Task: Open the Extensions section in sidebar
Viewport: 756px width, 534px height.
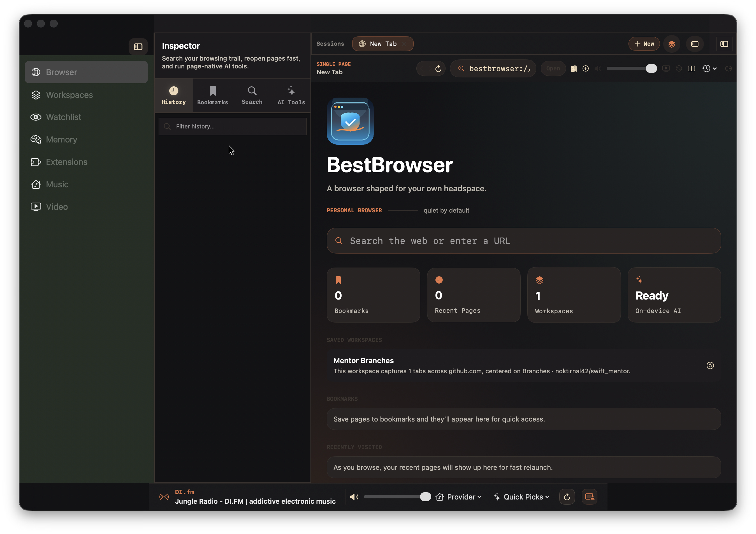Action: tap(86, 162)
